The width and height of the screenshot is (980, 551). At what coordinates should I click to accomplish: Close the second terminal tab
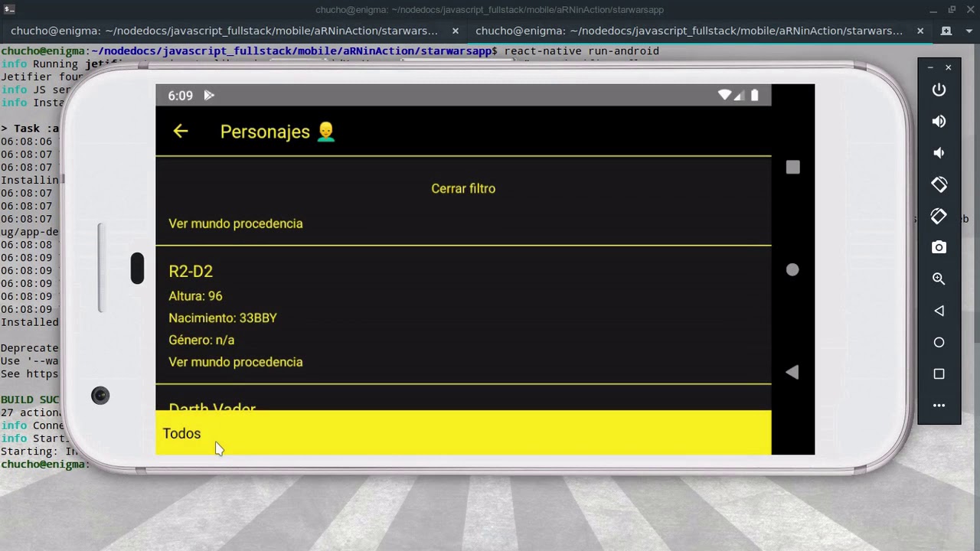coord(920,31)
